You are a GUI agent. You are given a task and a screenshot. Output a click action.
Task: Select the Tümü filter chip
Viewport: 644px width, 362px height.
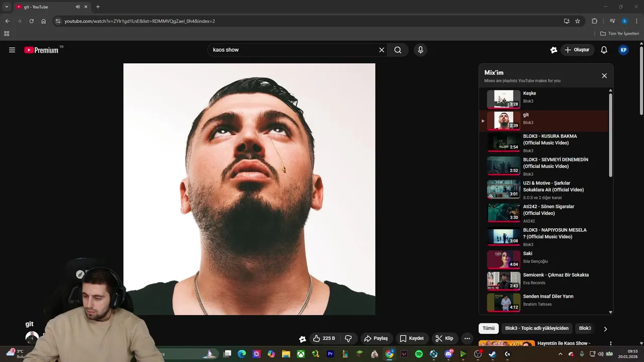point(489,328)
